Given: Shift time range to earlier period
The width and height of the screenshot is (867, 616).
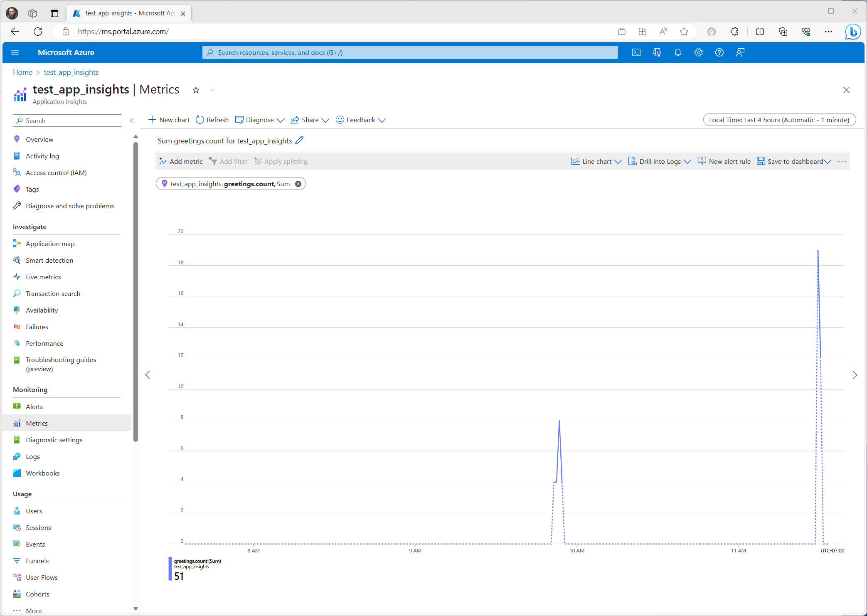Looking at the screenshot, I should [148, 375].
